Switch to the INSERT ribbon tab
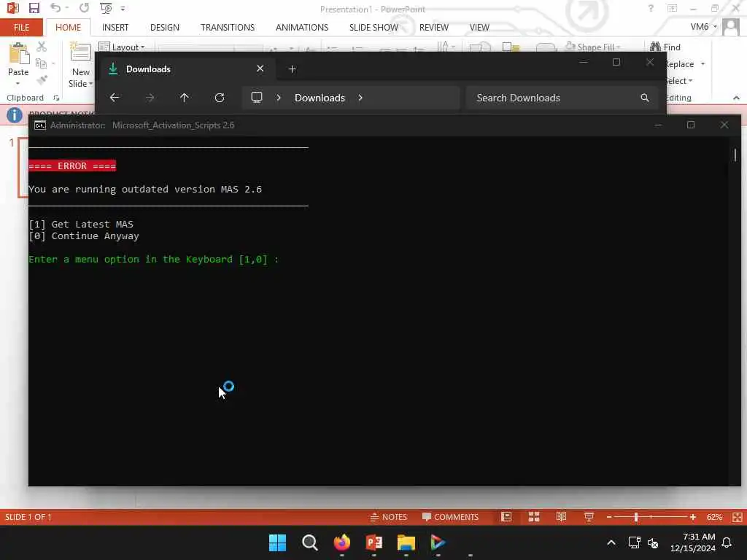Viewport: 747px width, 560px height. [115, 28]
